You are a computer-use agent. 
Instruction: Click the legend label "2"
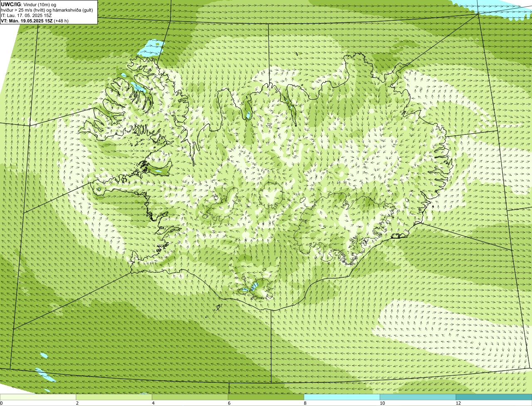point(77,403)
